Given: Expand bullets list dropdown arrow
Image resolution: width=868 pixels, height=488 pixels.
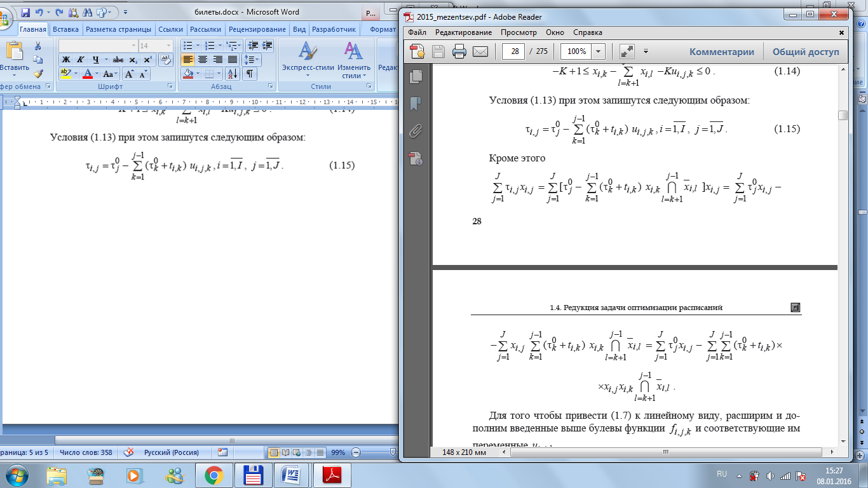Looking at the screenshot, I should 198,46.
